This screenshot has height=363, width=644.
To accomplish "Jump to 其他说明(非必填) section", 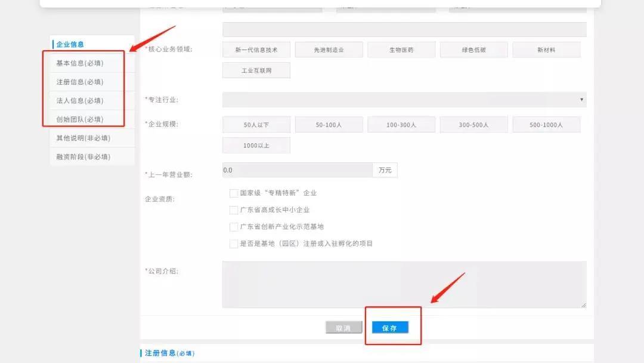I will coord(83,138).
